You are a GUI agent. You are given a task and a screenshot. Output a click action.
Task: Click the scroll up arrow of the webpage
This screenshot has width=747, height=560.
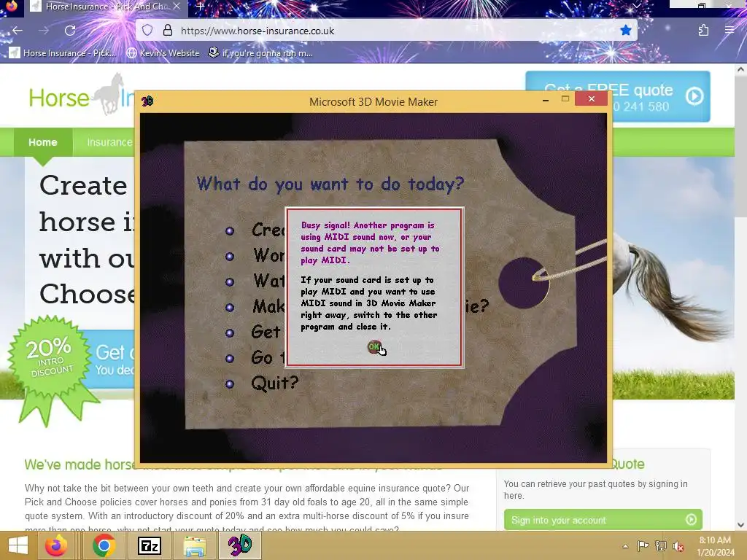pos(740,69)
